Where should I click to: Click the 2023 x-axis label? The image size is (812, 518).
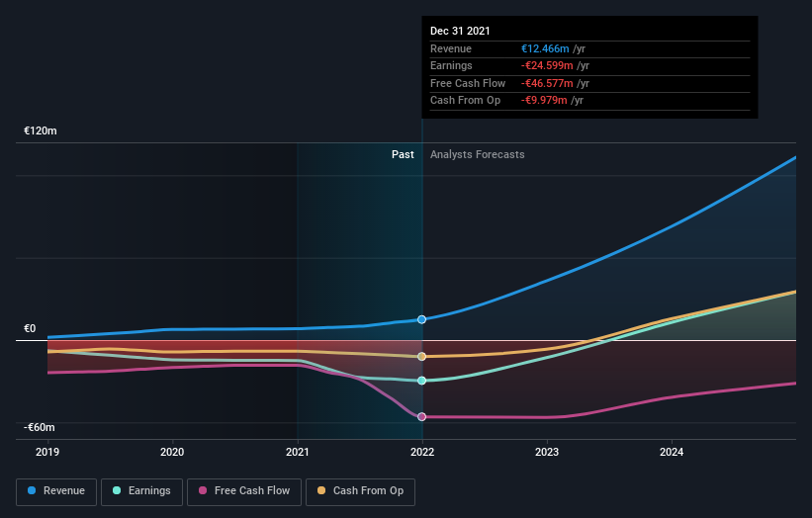tap(547, 452)
